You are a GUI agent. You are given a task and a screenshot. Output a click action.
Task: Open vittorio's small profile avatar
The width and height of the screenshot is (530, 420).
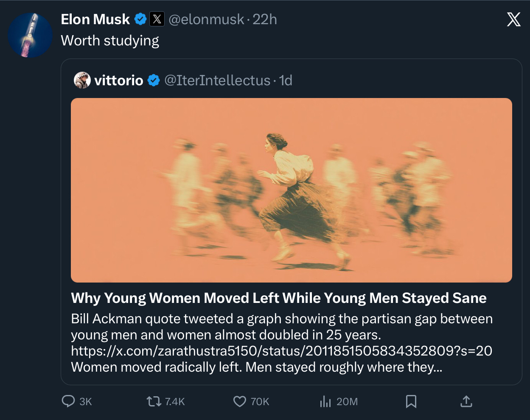[x=82, y=80]
